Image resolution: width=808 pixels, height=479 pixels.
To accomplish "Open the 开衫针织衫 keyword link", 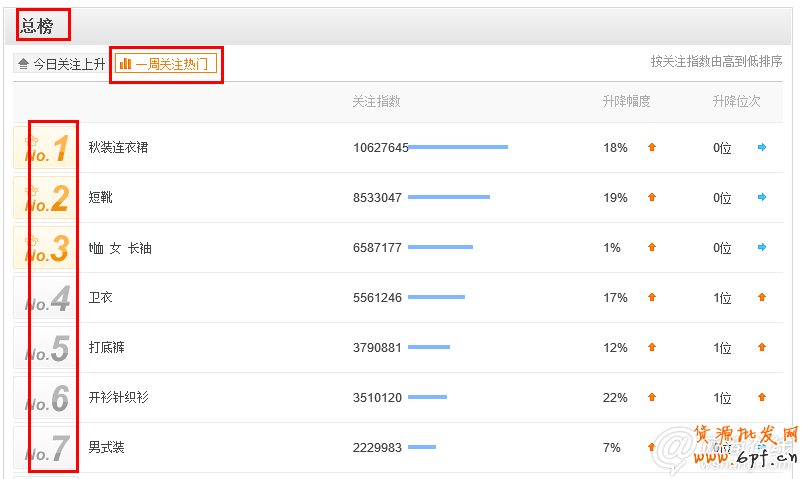I will pyautogui.click(x=118, y=398).
